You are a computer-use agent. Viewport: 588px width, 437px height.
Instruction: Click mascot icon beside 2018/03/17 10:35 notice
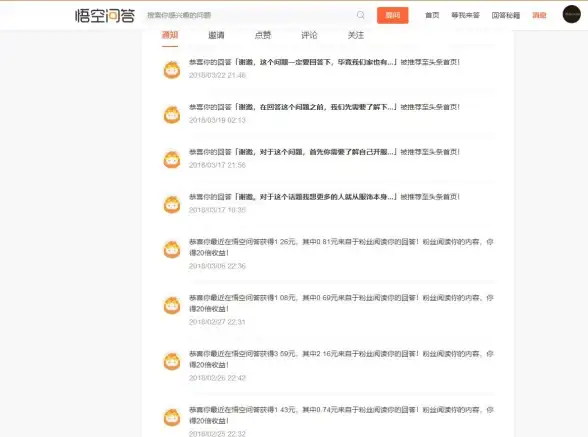172,204
